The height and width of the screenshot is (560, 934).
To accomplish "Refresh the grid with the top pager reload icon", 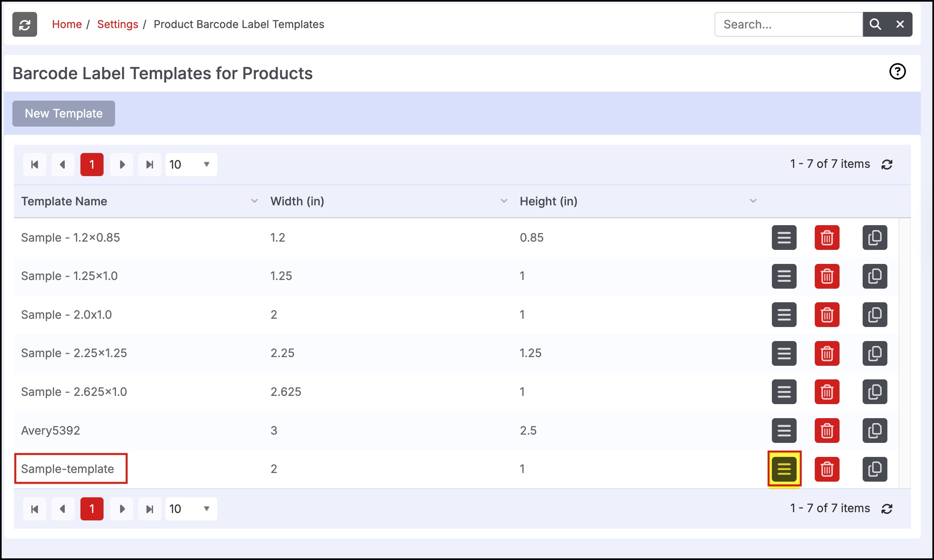I will 887,165.
